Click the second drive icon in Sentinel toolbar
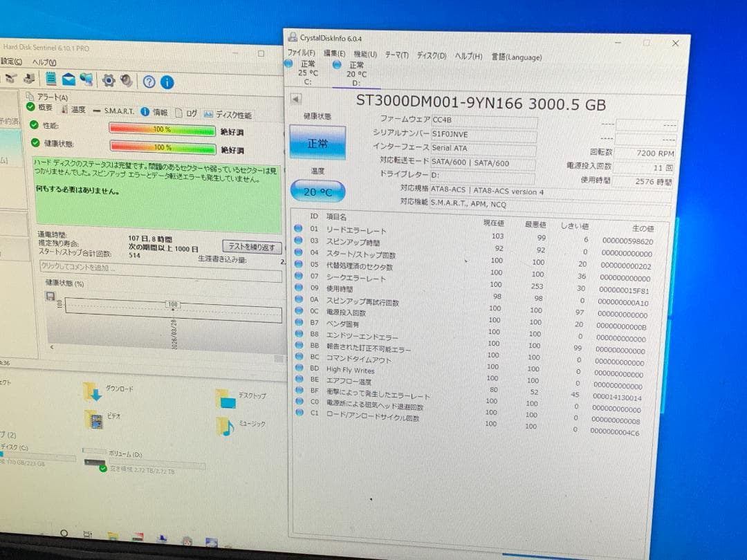This screenshot has height=560, width=747. coord(29,78)
